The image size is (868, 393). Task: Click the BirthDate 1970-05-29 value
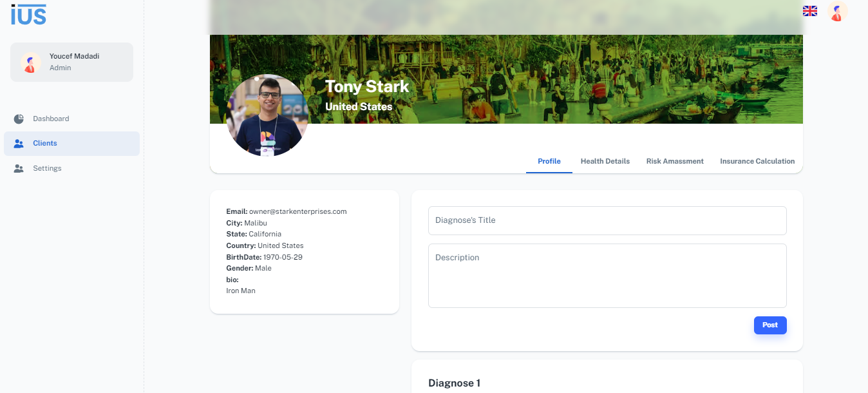283,257
